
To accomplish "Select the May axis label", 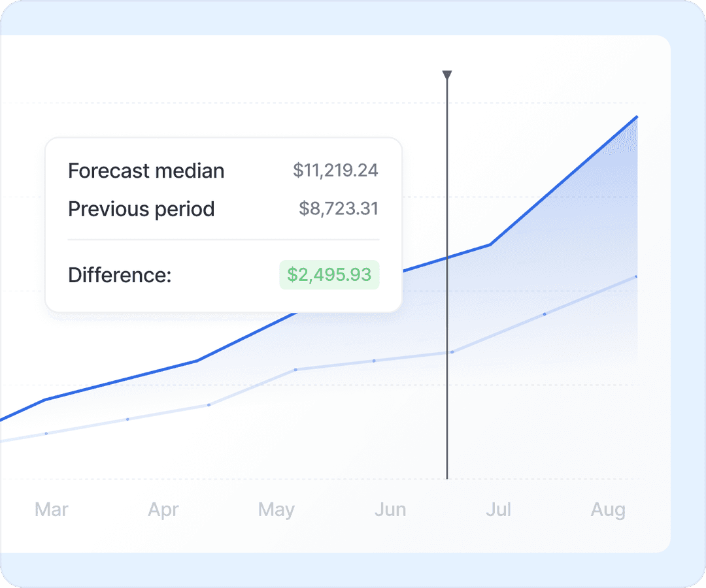I will tap(277, 510).
